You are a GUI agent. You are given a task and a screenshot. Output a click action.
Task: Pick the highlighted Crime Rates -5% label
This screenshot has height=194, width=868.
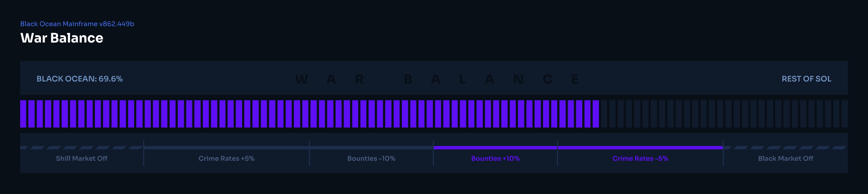(640, 158)
